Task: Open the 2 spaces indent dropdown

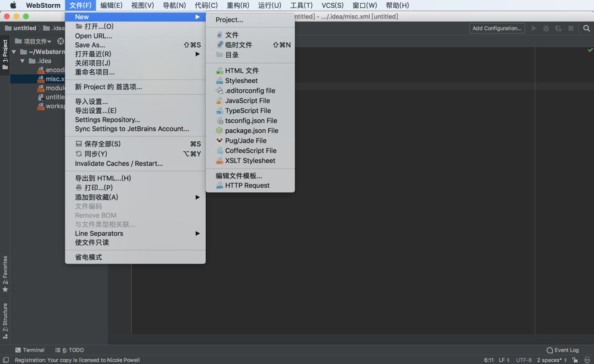Action: coord(552,360)
